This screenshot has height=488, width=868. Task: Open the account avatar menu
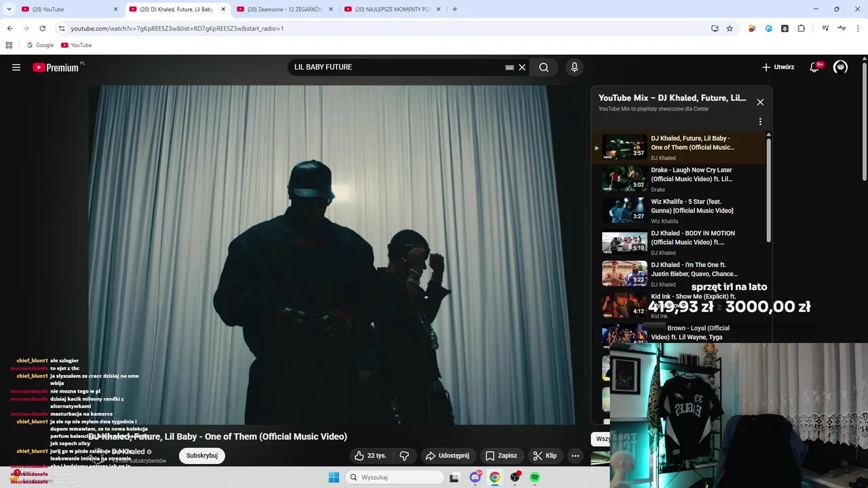tap(840, 67)
